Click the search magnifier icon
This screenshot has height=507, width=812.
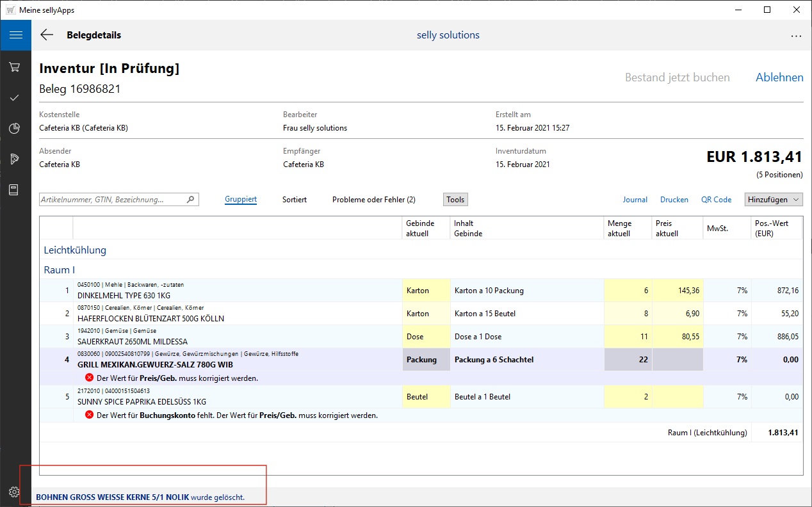[x=190, y=200]
